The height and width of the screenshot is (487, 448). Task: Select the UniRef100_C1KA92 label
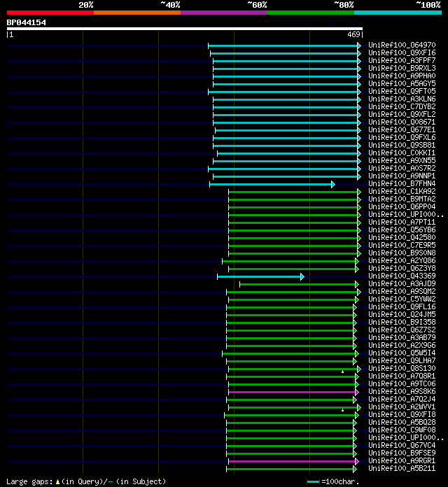click(x=402, y=191)
